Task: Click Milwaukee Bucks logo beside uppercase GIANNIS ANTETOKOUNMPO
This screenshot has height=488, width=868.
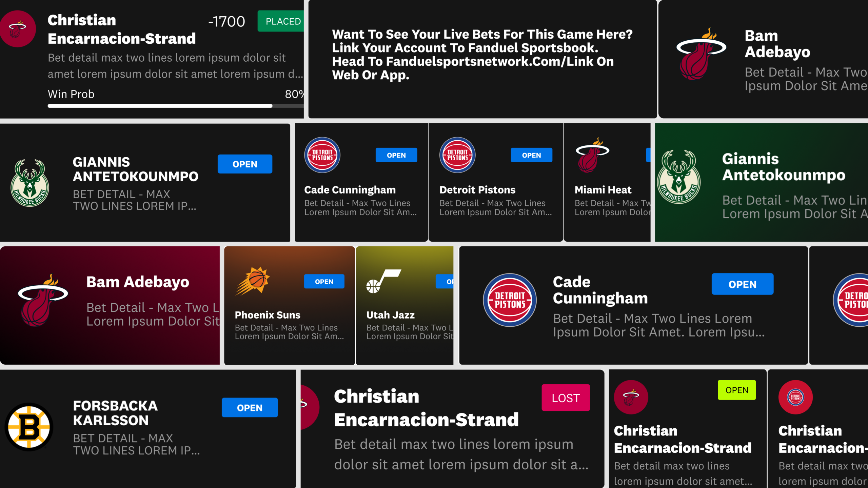Action: click(30, 183)
